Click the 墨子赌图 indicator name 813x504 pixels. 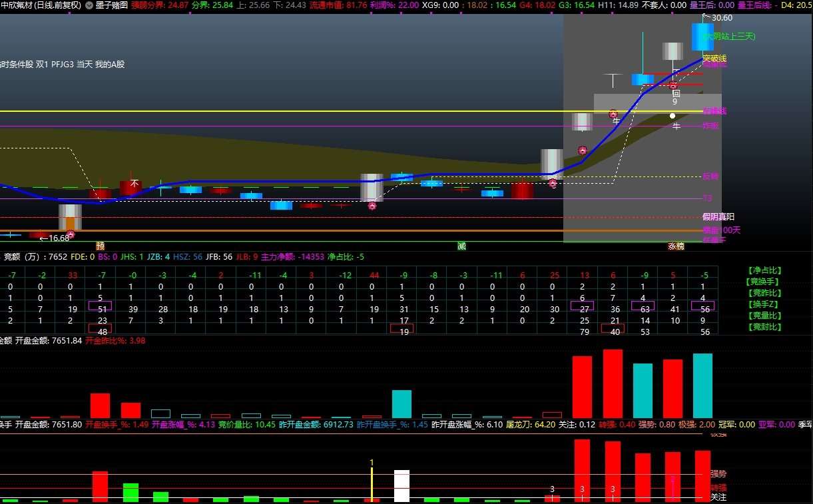112,5
